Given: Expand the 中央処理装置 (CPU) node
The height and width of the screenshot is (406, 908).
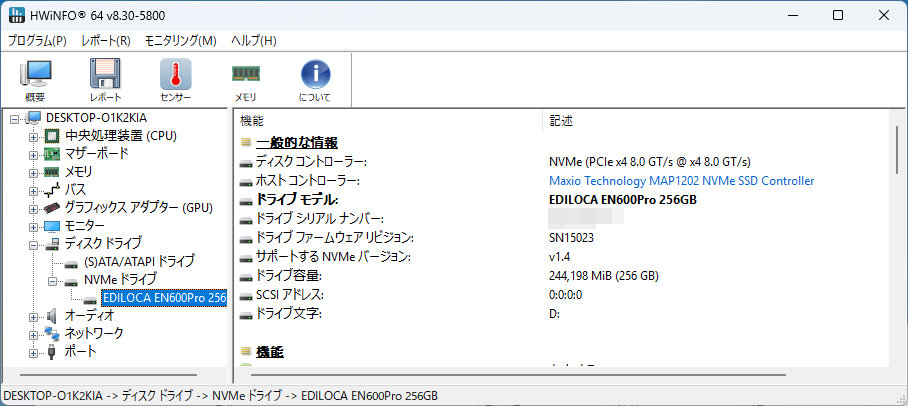Looking at the screenshot, I should coord(34,137).
